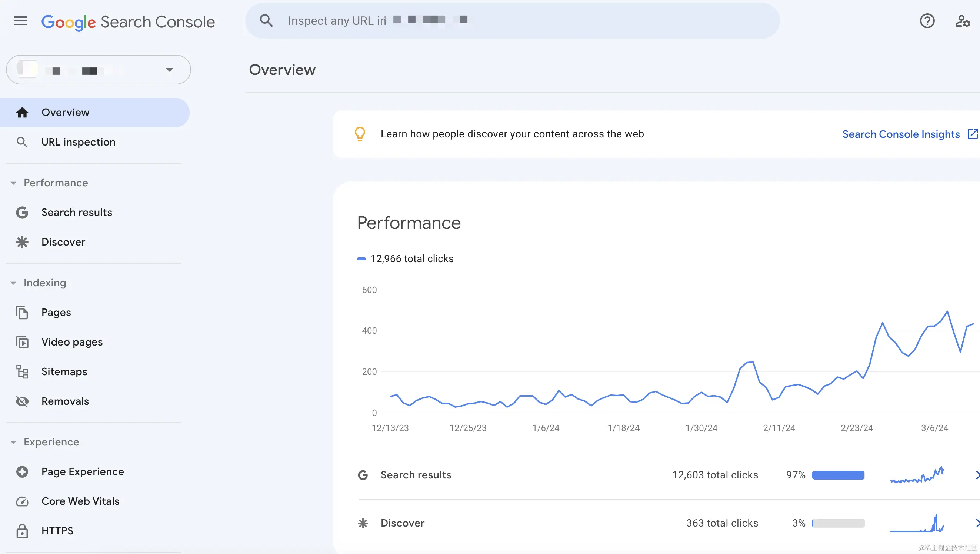Select Overview in the sidebar
The width and height of the screenshot is (980, 554).
click(66, 113)
